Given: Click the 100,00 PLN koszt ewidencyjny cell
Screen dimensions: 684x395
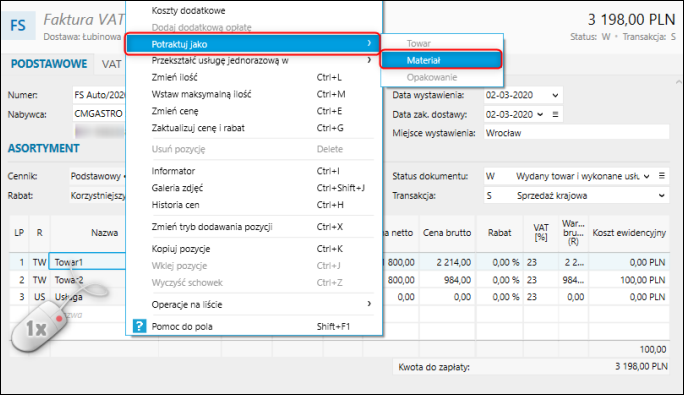Looking at the screenshot, I should (629, 280).
